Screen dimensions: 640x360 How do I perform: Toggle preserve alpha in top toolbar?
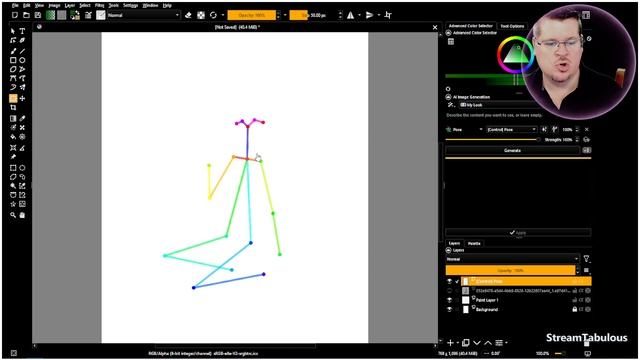click(201, 15)
